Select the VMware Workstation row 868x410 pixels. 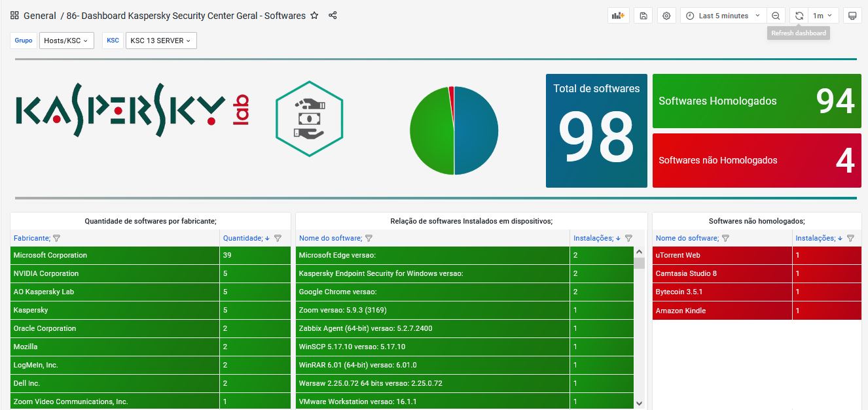tap(465, 401)
